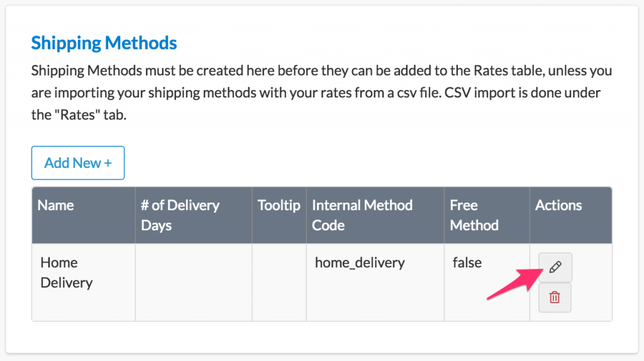The width and height of the screenshot is (644, 361).
Task: Click the empty Delivery Days cell
Action: coord(193,282)
